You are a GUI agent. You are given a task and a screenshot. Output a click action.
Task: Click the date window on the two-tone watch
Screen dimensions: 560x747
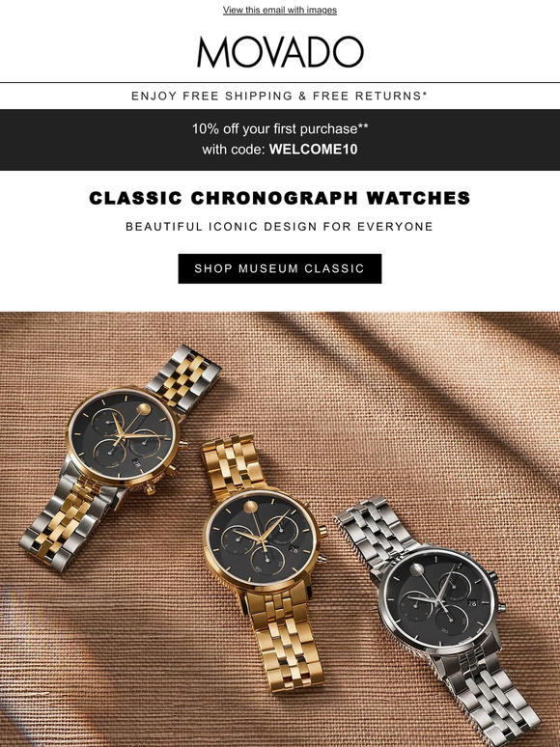click(x=137, y=463)
